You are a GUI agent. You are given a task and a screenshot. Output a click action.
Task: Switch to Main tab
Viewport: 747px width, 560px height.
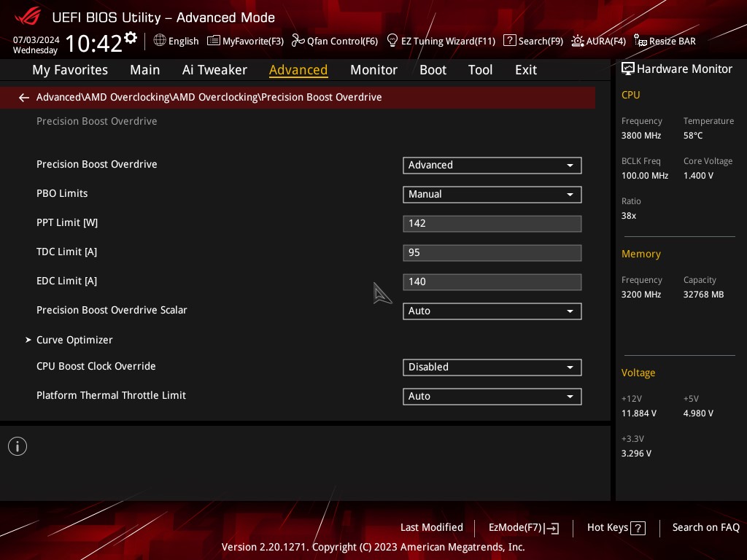click(x=145, y=70)
